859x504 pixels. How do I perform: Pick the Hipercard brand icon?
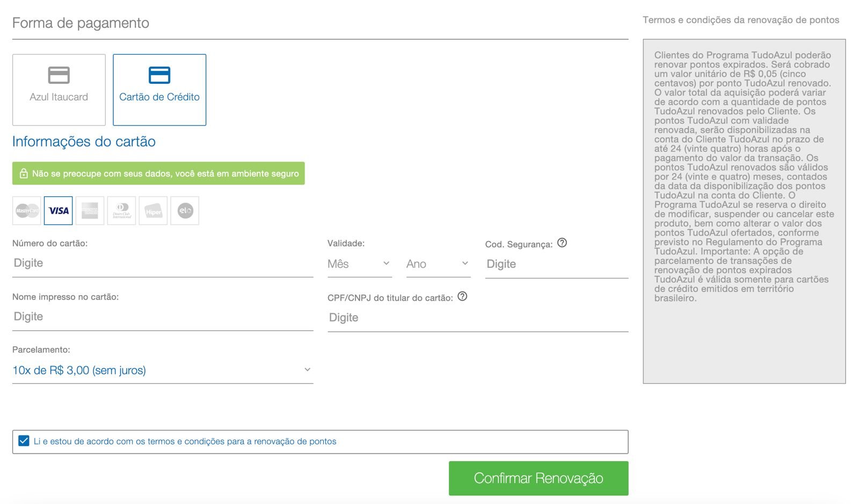pos(154,211)
